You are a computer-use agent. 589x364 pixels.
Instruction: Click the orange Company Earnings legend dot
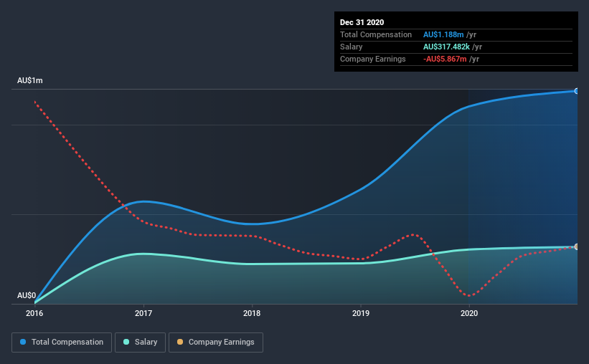pos(180,342)
